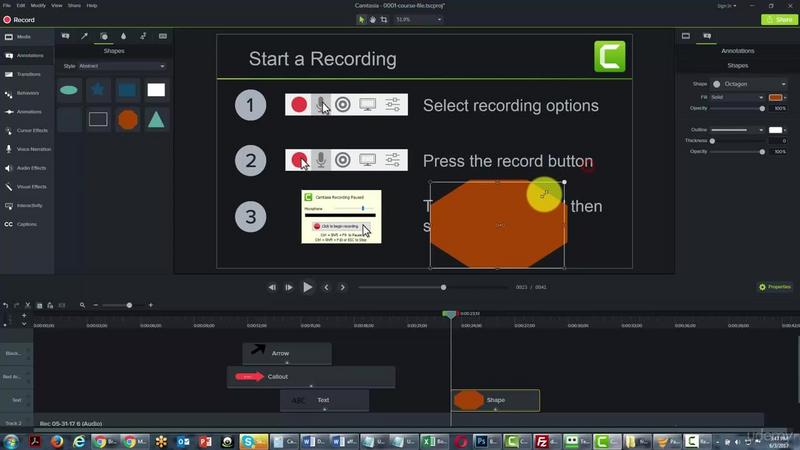
Task: Step forward one frame
Action: (x=289, y=288)
